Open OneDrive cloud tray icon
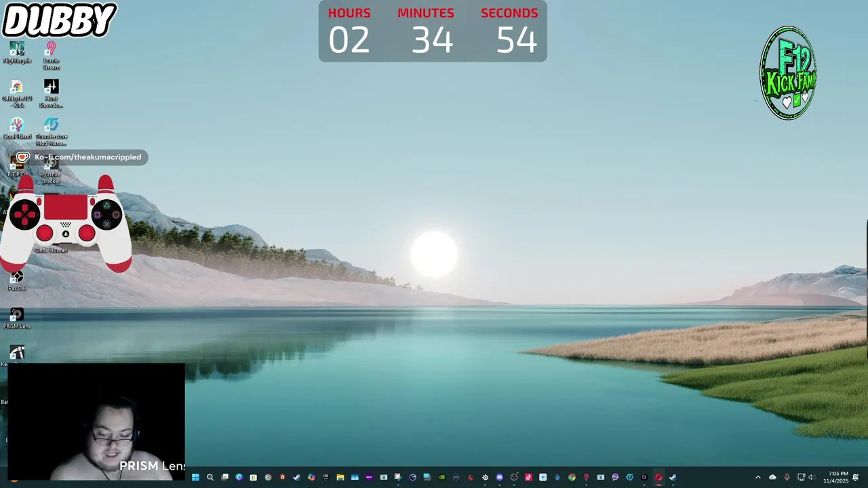The height and width of the screenshot is (488, 868). coord(772,477)
